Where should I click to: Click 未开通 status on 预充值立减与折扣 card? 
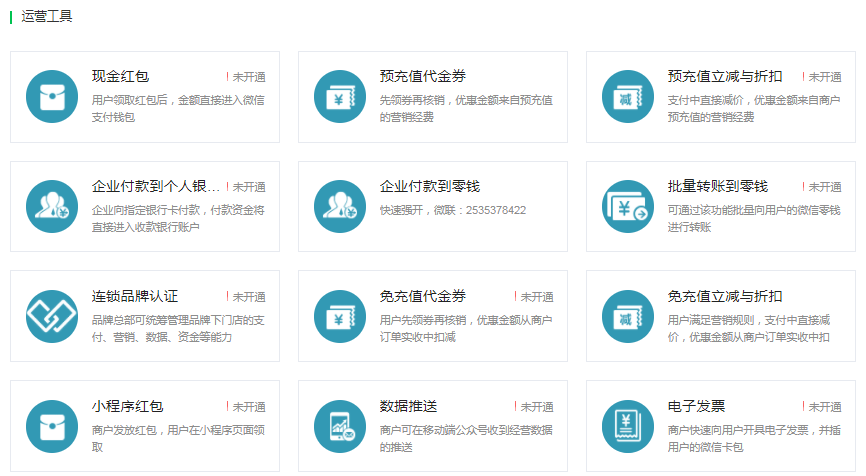822,77
